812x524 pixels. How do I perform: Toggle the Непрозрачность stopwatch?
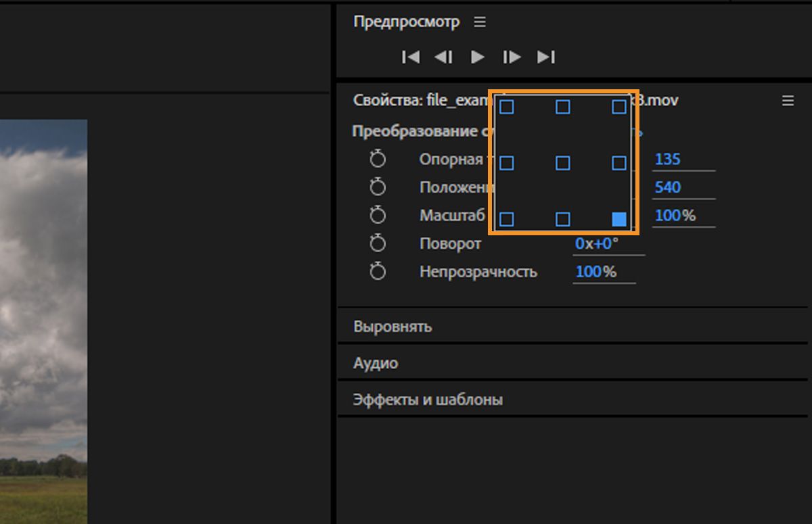pyautogui.click(x=378, y=272)
